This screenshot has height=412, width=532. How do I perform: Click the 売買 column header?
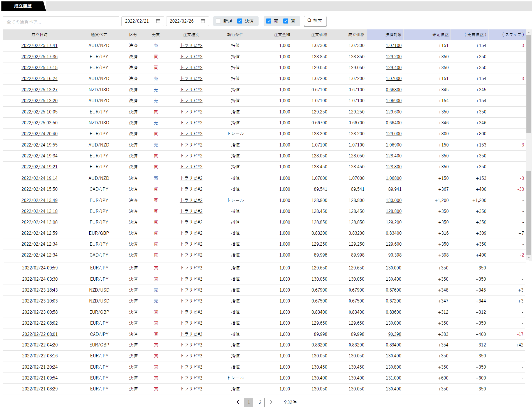pos(156,34)
